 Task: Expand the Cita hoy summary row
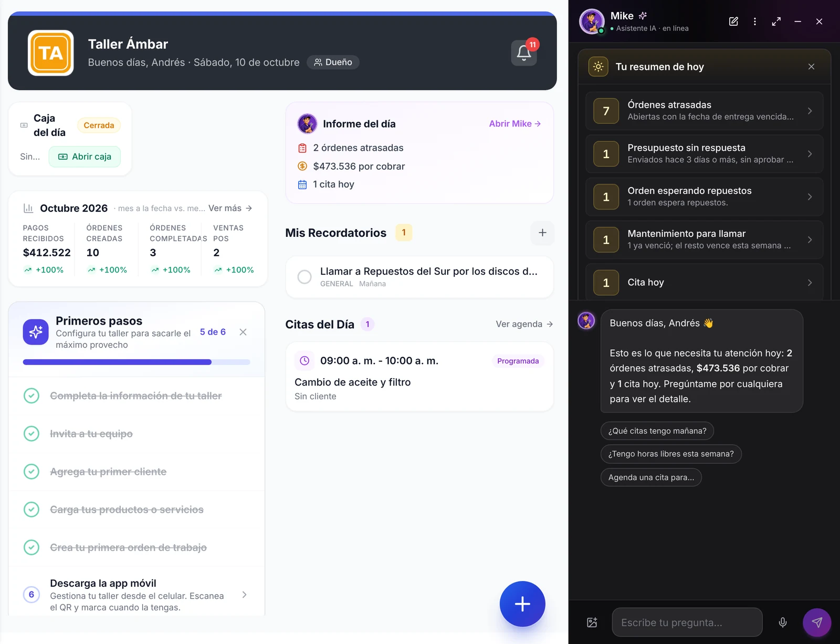pos(704,282)
